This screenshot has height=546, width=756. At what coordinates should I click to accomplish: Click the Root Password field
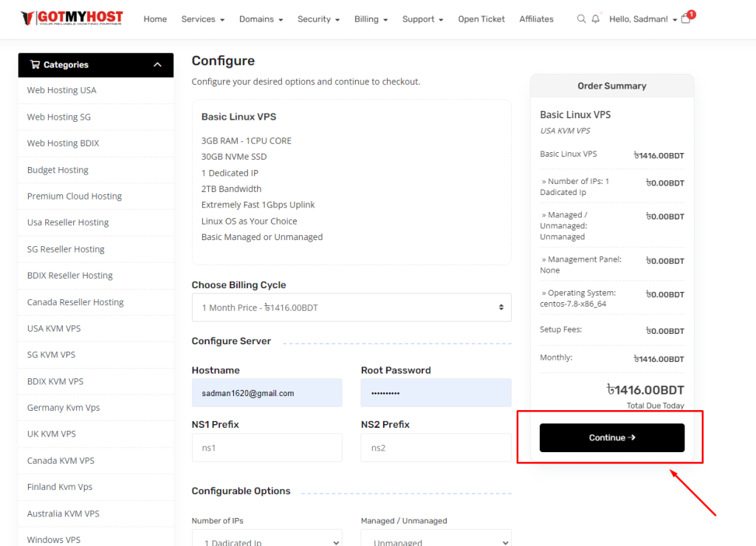pyautogui.click(x=436, y=393)
